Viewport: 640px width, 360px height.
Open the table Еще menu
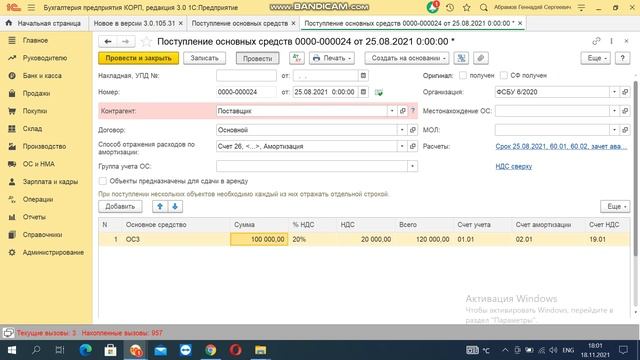tap(615, 206)
